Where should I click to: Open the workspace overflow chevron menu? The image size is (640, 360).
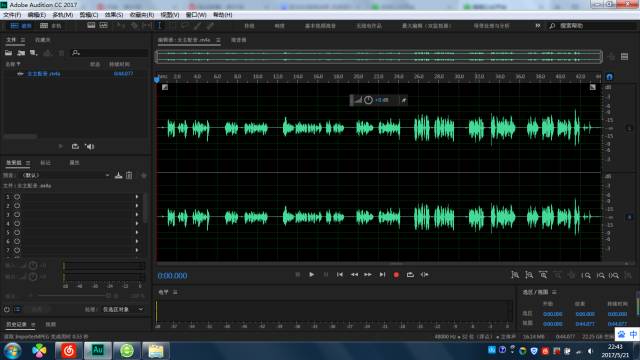(x=538, y=25)
